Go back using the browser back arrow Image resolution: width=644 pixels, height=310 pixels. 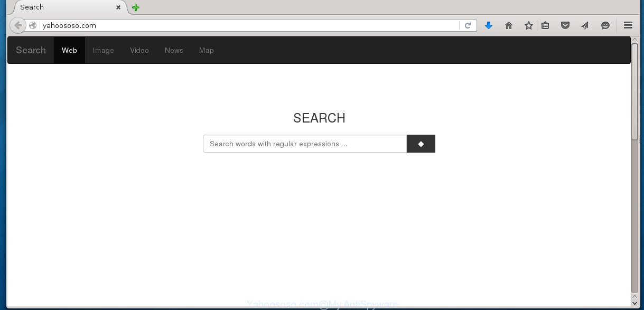17,25
